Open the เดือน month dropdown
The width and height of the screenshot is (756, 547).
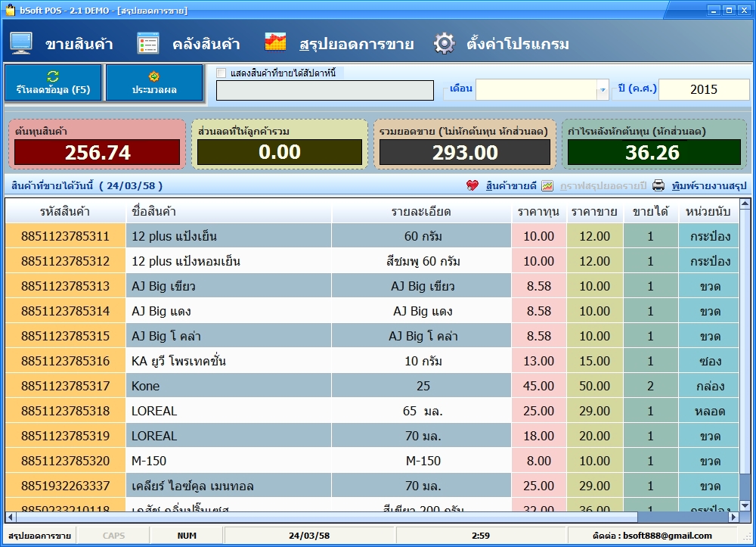click(603, 90)
